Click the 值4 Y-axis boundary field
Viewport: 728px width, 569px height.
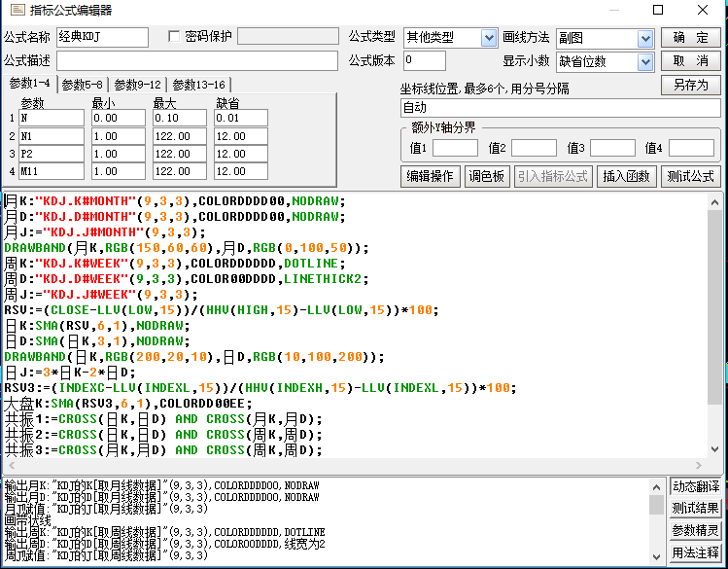tap(691, 148)
